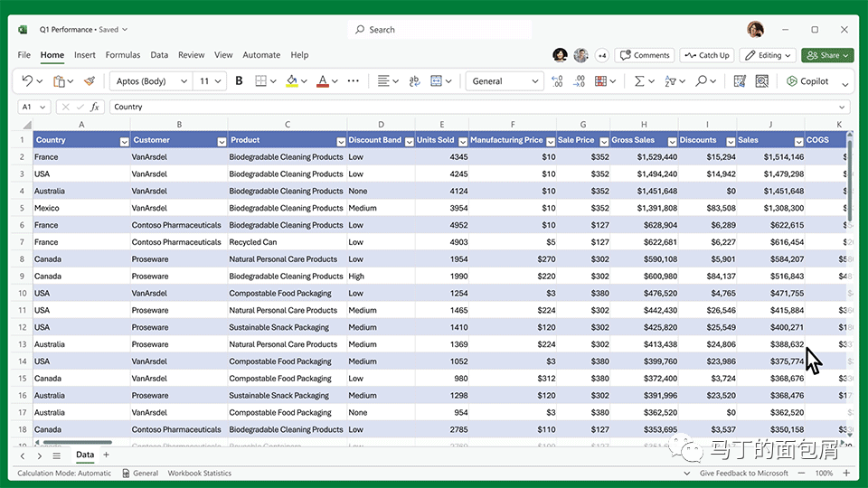Switch to the Formulas tab
The height and width of the screenshot is (488, 868).
click(x=123, y=55)
